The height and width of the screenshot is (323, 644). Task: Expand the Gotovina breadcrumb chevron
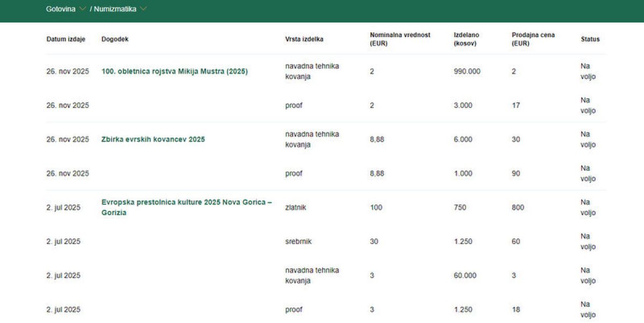[82, 9]
